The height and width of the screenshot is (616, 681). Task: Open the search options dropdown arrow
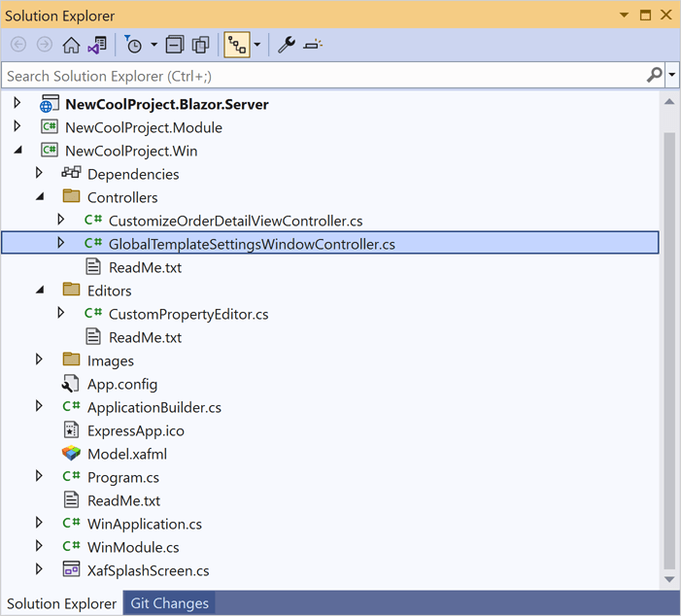(671, 75)
